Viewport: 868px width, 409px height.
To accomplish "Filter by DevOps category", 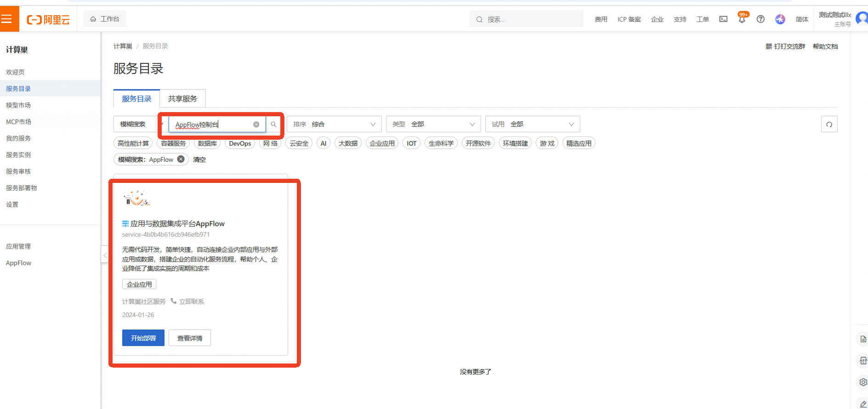I will coord(240,143).
